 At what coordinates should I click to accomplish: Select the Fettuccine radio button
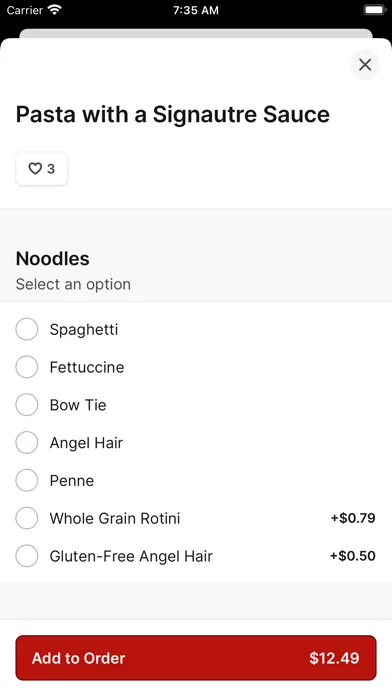click(x=27, y=367)
